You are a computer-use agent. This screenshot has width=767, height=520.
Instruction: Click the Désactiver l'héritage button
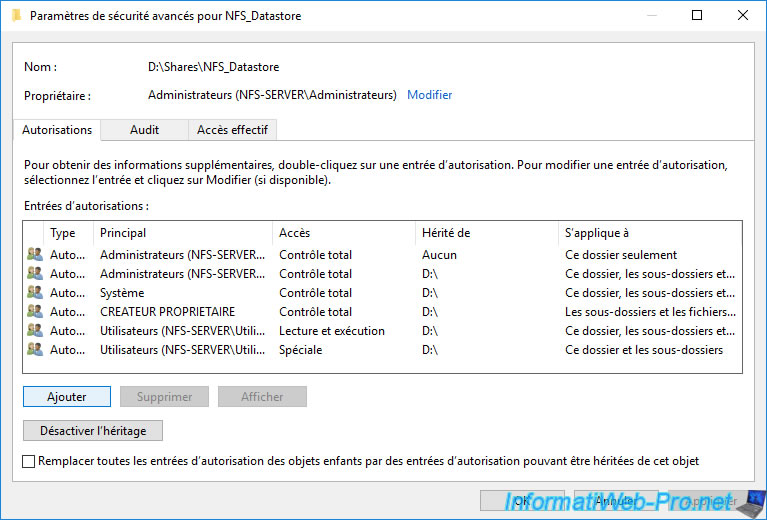tap(93, 431)
